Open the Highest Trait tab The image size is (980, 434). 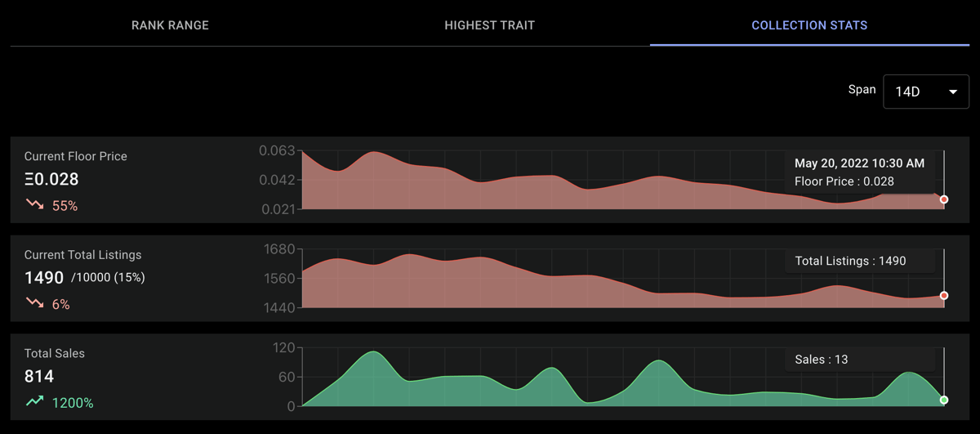click(x=489, y=25)
